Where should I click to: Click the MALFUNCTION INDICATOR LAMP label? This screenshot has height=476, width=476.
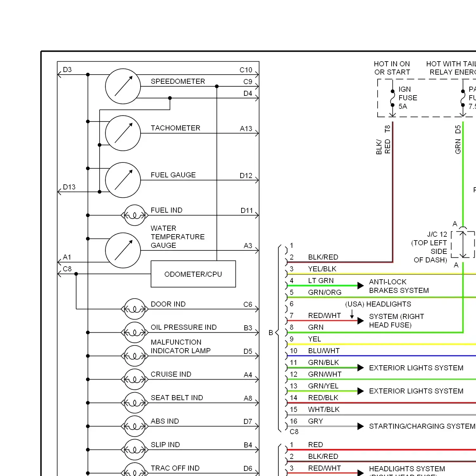point(181,346)
